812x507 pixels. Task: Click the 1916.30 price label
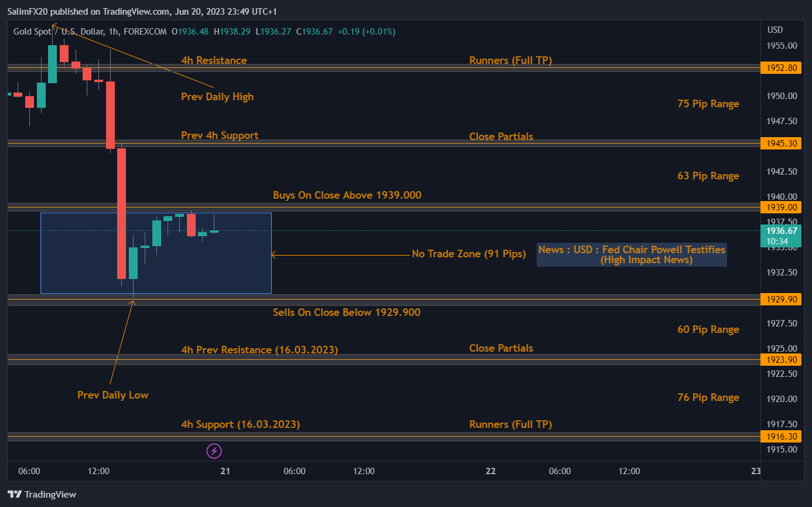780,436
